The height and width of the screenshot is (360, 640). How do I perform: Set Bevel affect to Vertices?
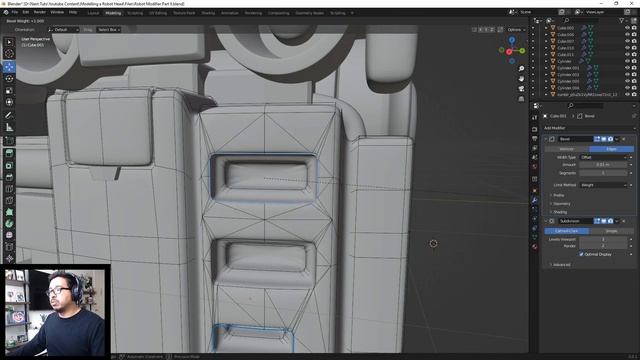click(567, 149)
